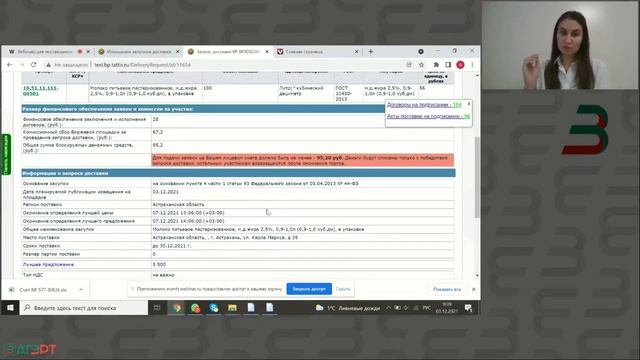Open the notification center icon in system tray
The height and width of the screenshot is (360, 640).
tap(468, 308)
